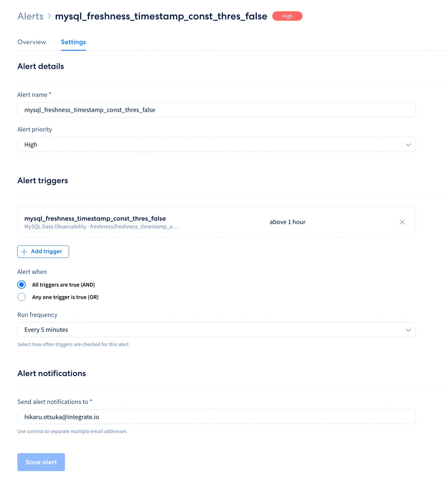Viewport: 448px width, 489px height.
Task: Open the Run frequency dropdown showing Every 5 minutes
Action: point(217,330)
